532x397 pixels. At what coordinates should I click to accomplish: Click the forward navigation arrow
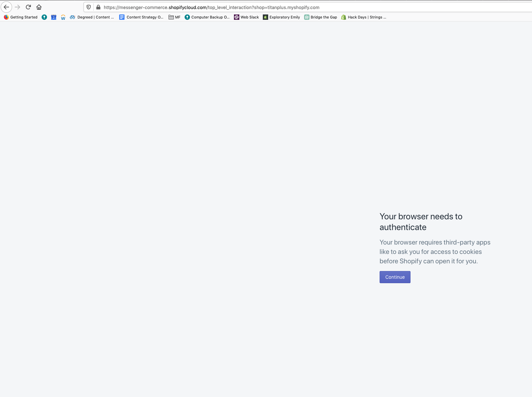(x=17, y=7)
